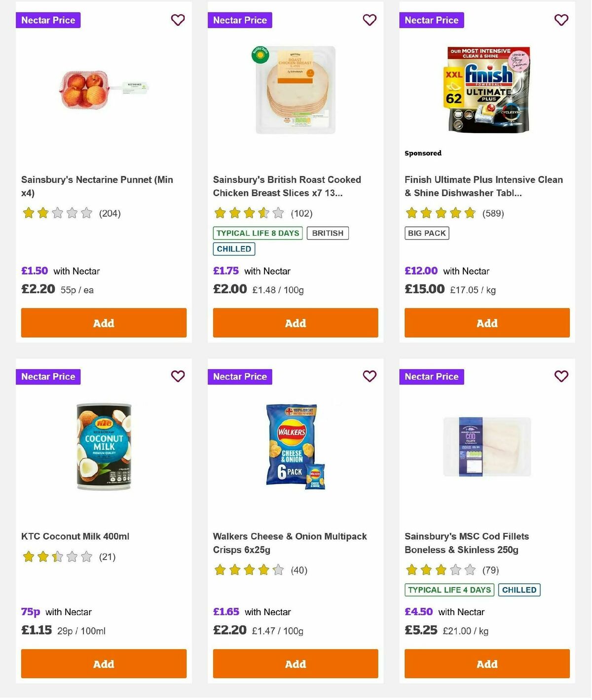This screenshot has width=592, height=700.
Task: Click the heart icon on Finish dishwasher tablets
Action: 561,20
